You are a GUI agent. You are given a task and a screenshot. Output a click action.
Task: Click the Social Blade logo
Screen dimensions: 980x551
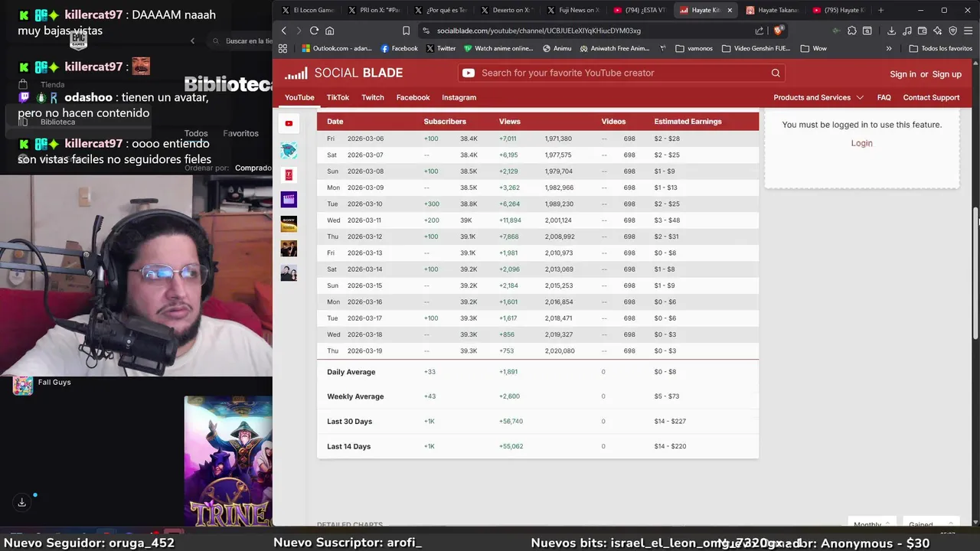tap(344, 73)
